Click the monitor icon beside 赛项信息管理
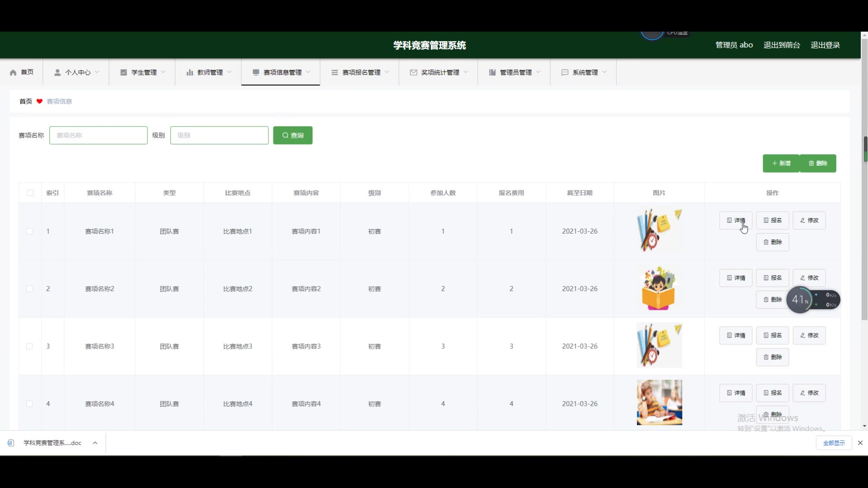The image size is (868, 488). tap(256, 72)
